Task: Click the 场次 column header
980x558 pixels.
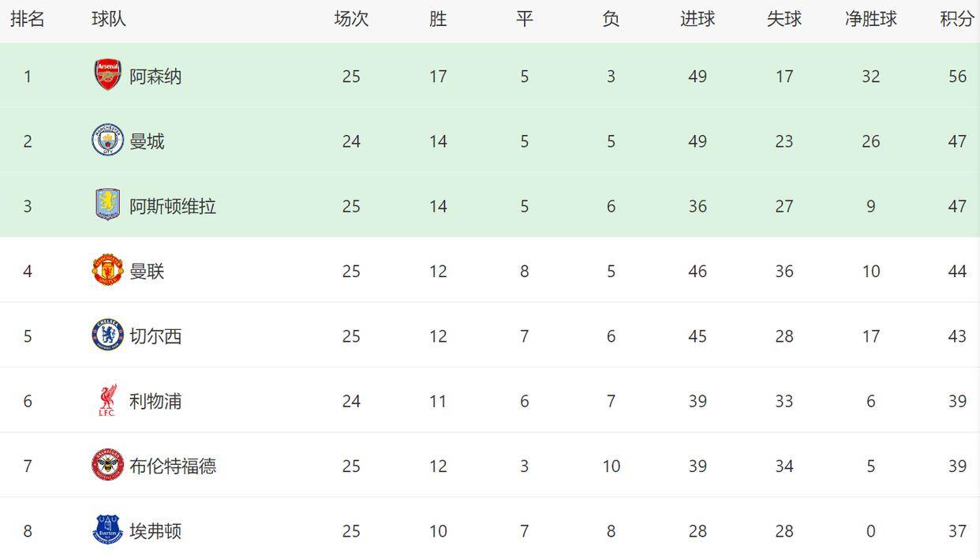Action: point(351,20)
